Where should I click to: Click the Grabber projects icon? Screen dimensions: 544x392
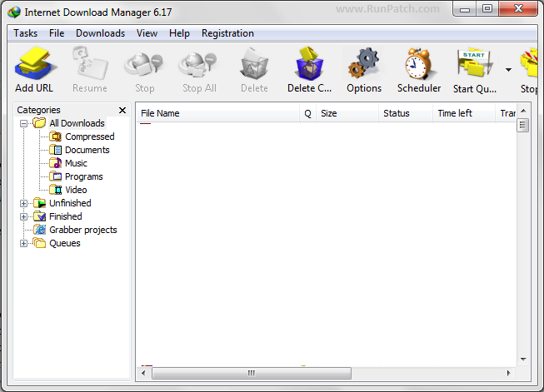click(39, 230)
